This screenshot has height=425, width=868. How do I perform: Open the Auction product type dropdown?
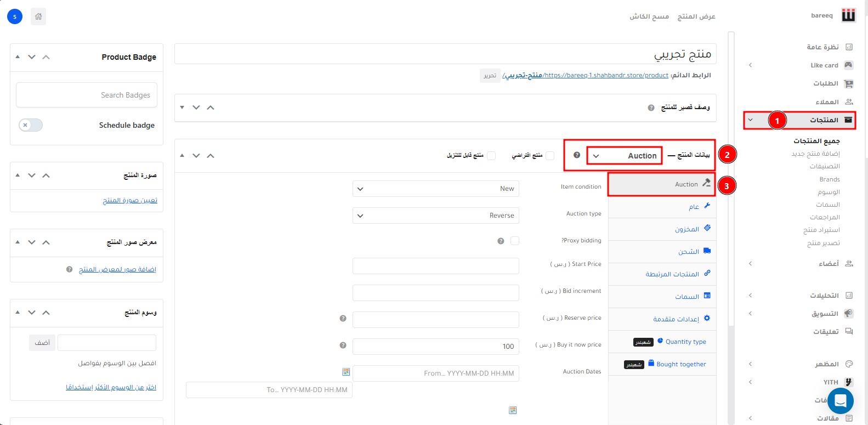coord(625,156)
